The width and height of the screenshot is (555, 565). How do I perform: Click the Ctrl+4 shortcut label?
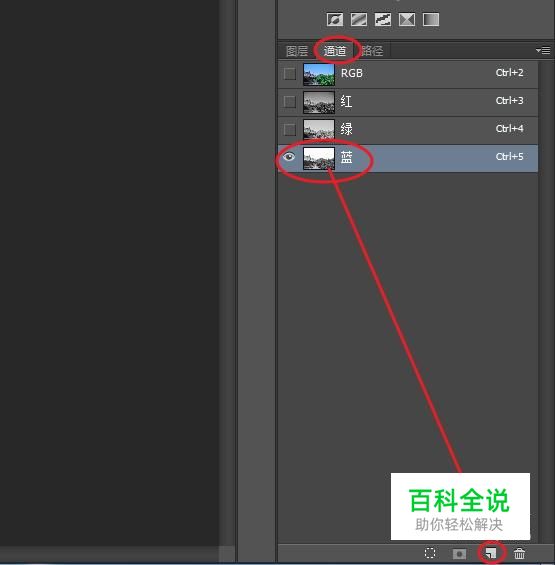pyautogui.click(x=509, y=129)
